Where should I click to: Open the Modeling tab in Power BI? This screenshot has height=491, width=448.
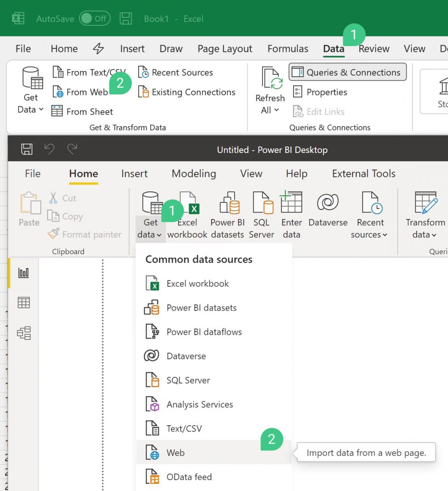click(x=194, y=174)
